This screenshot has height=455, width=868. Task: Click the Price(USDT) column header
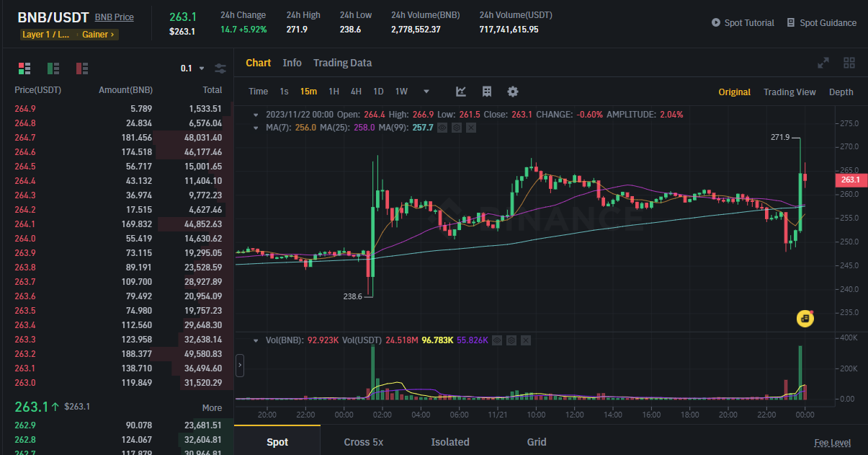click(x=37, y=90)
